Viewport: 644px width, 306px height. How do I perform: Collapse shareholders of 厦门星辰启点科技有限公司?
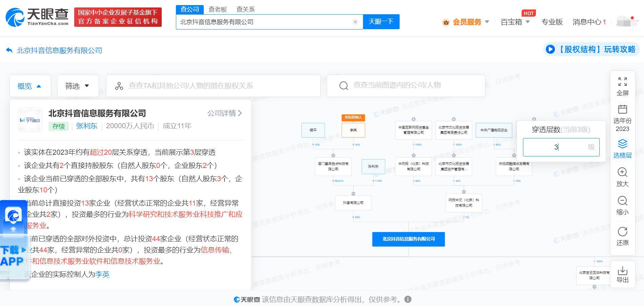(333, 155)
